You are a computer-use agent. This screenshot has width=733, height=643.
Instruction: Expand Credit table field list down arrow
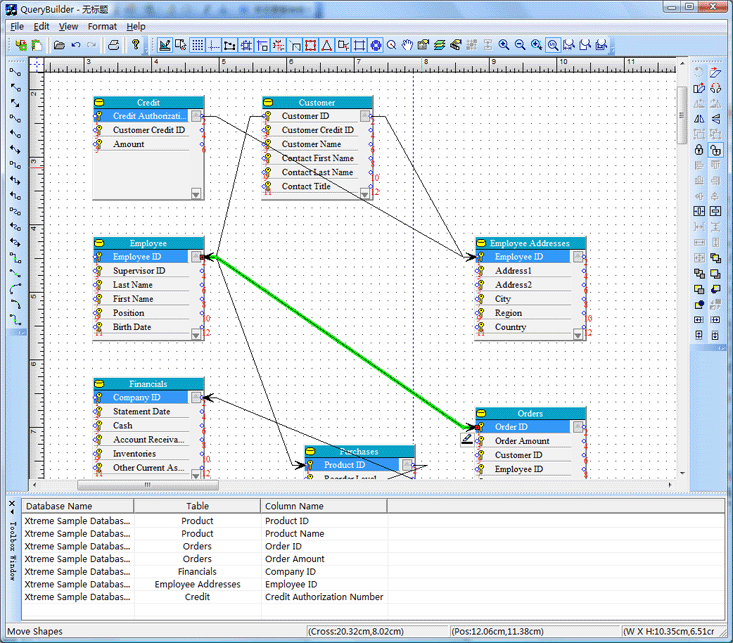tap(196, 193)
